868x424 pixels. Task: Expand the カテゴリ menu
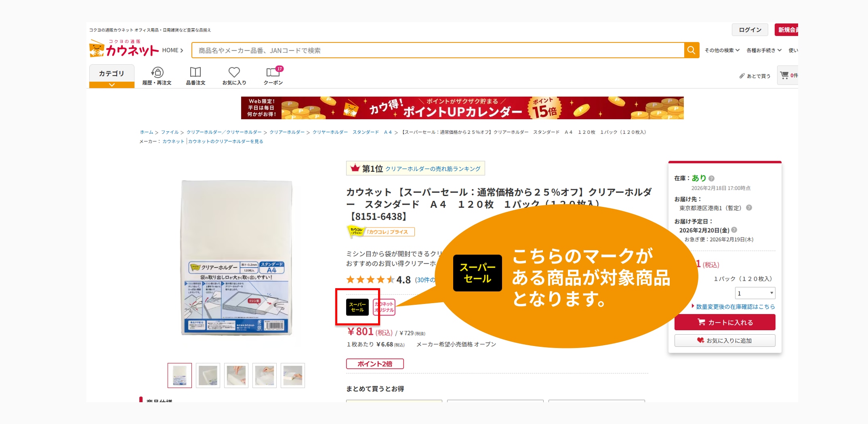[112, 76]
